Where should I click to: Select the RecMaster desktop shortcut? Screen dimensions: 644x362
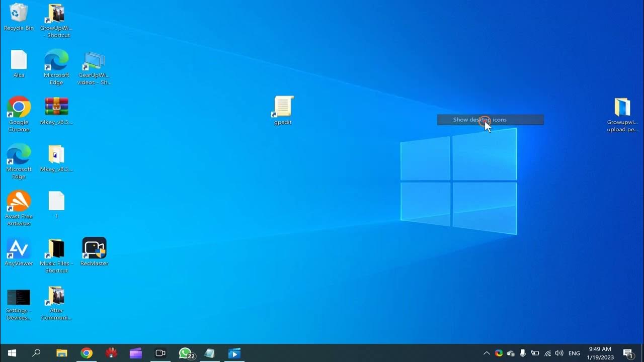tap(94, 252)
